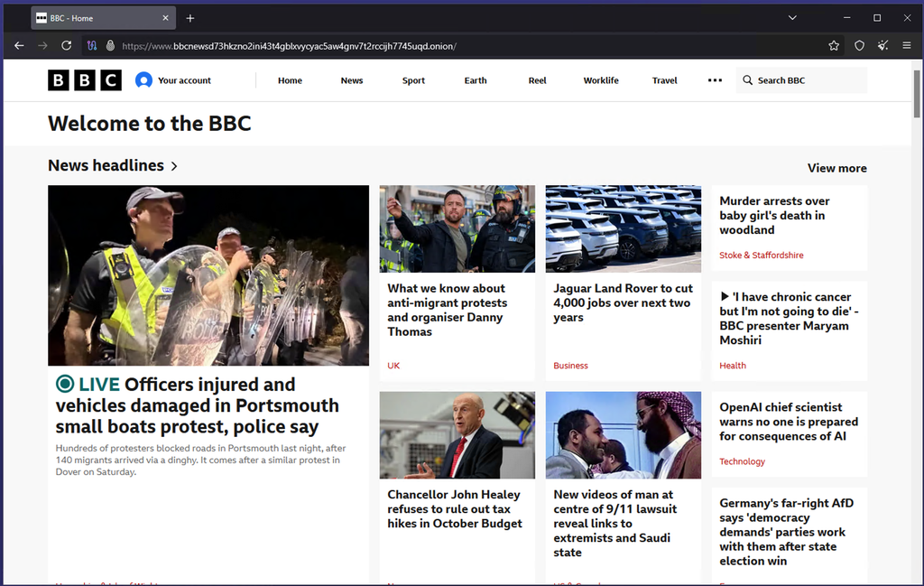Expand News headlines arrow
This screenshot has width=924, height=586.
174,166
